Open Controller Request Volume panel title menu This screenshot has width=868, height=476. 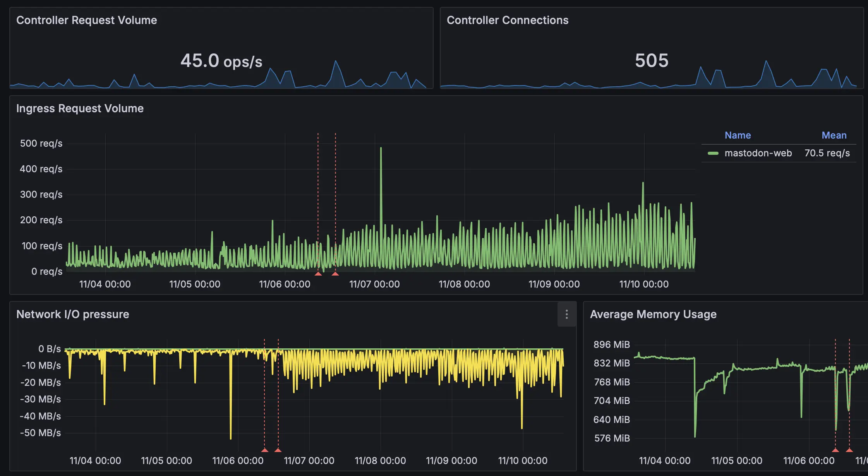[86, 20]
